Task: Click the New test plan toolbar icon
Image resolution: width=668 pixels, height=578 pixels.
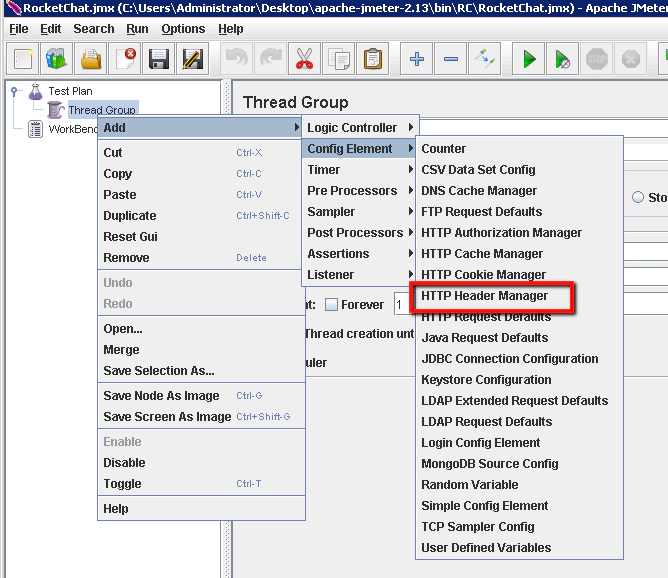Action: point(23,60)
